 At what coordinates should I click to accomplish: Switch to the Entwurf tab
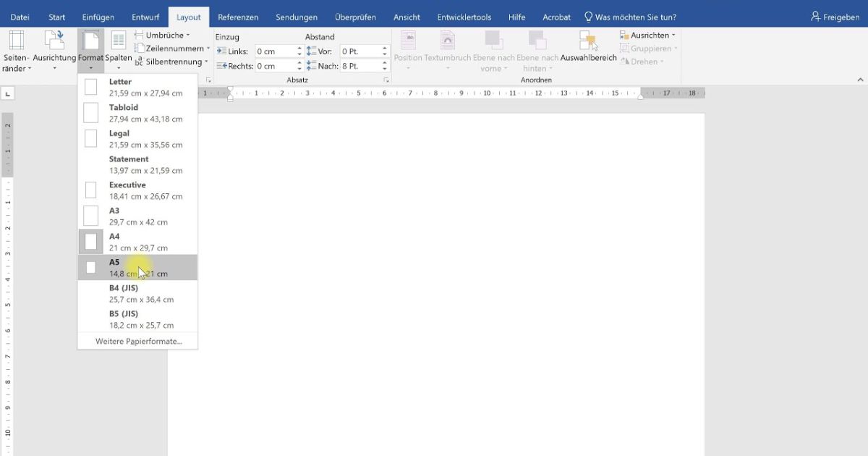[146, 17]
